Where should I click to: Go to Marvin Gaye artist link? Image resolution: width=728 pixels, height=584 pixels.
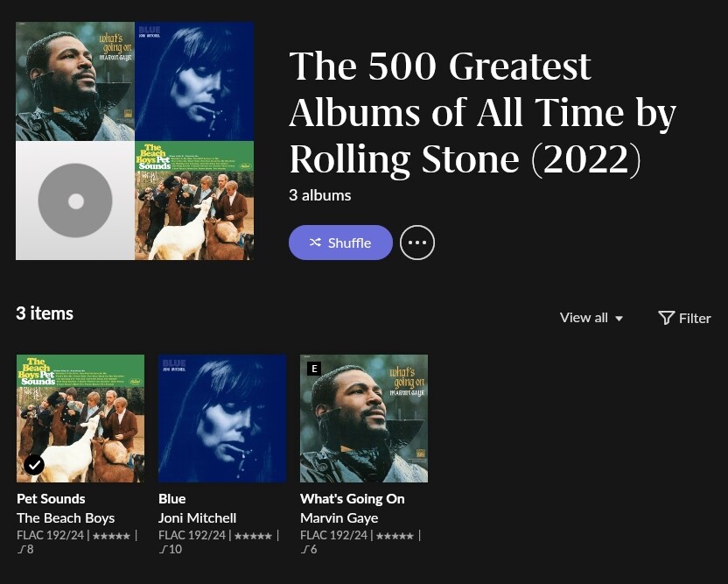pyautogui.click(x=339, y=517)
